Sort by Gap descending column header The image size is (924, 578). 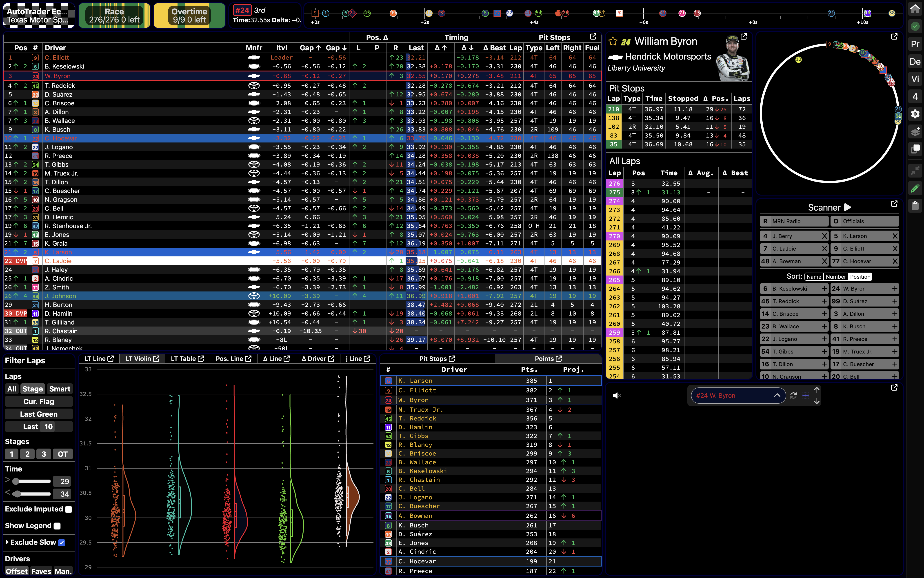[x=336, y=48]
